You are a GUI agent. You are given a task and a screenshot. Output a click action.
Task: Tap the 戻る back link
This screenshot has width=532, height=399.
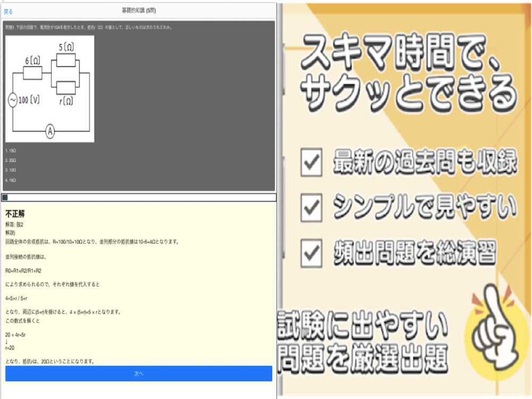(8, 12)
